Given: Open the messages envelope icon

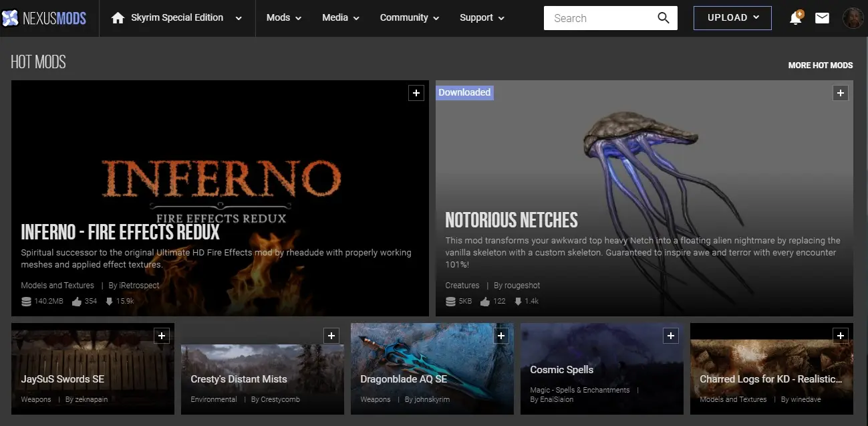Looking at the screenshot, I should (x=822, y=18).
